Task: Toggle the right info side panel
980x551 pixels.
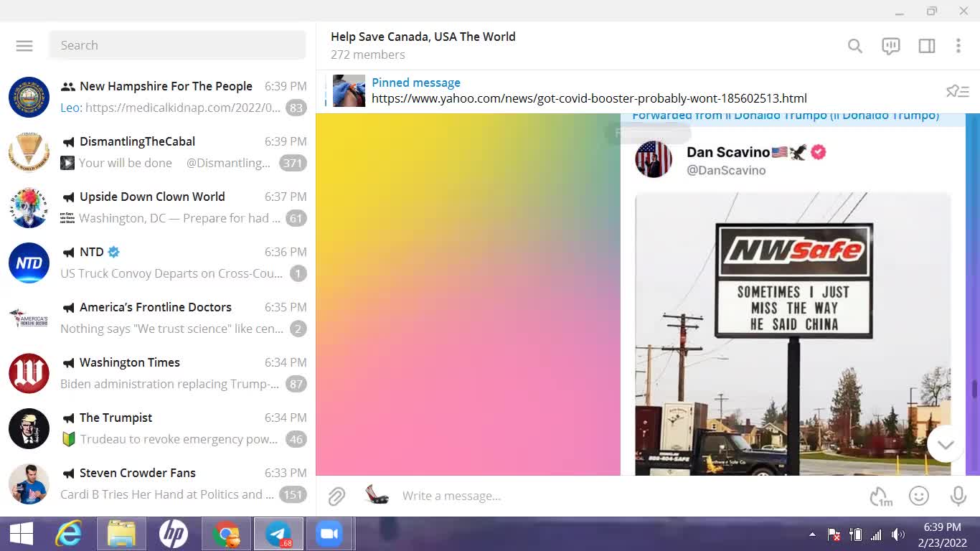Action: point(926,46)
